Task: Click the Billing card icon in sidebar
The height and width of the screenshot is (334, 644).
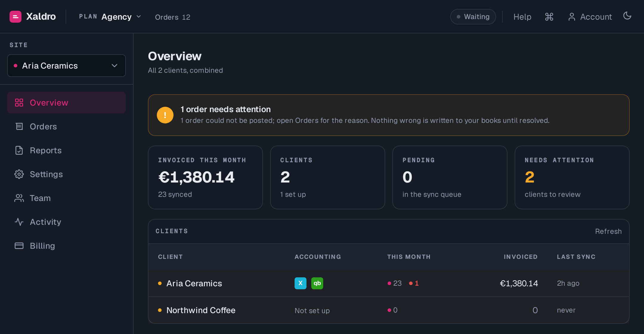Action: [x=19, y=246]
